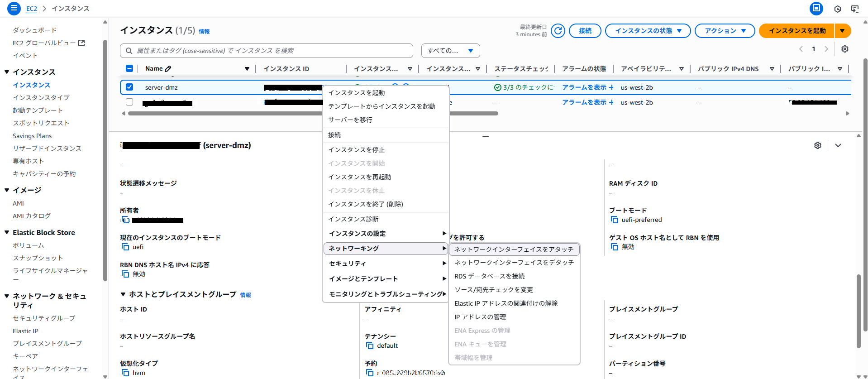Go to Security Groups in sidebar
The height and width of the screenshot is (379, 868).
44,318
